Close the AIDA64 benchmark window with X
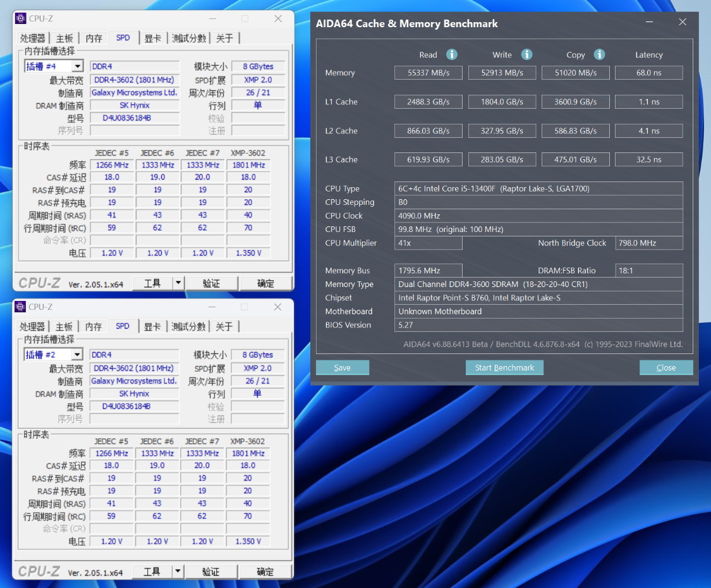Viewport: 711px width, 588px height. (683, 21)
